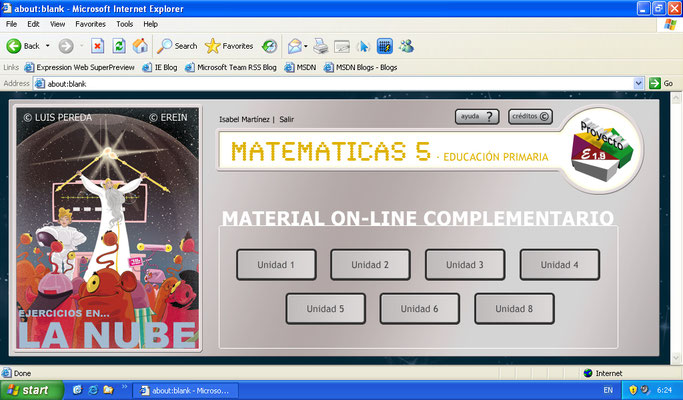Click the Windows Start button
Image resolution: width=683 pixels, height=400 pixels.
pos(31,390)
